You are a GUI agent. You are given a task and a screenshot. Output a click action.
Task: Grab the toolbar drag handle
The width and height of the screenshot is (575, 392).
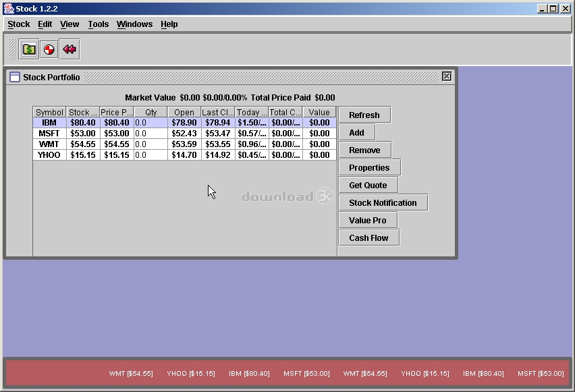click(x=11, y=49)
